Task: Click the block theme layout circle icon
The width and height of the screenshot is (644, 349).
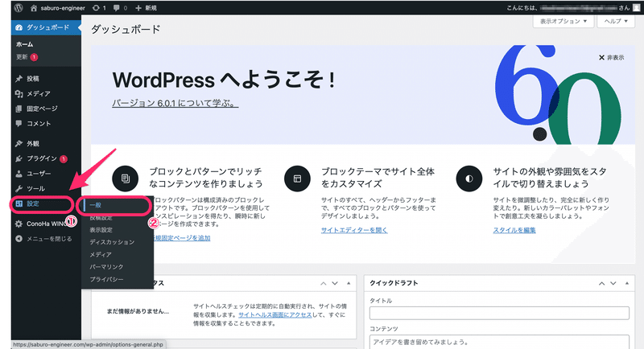Action: pyautogui.click(x=297, y=179)
